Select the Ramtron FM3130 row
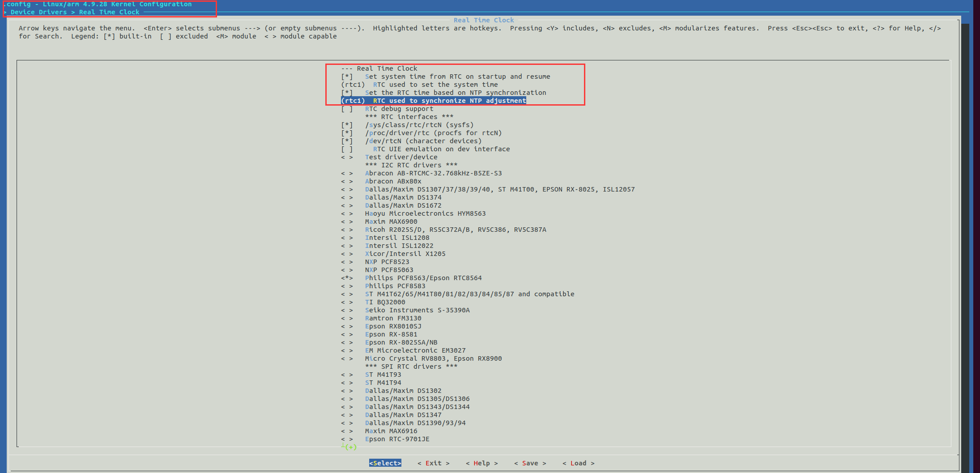 (381, 318)
